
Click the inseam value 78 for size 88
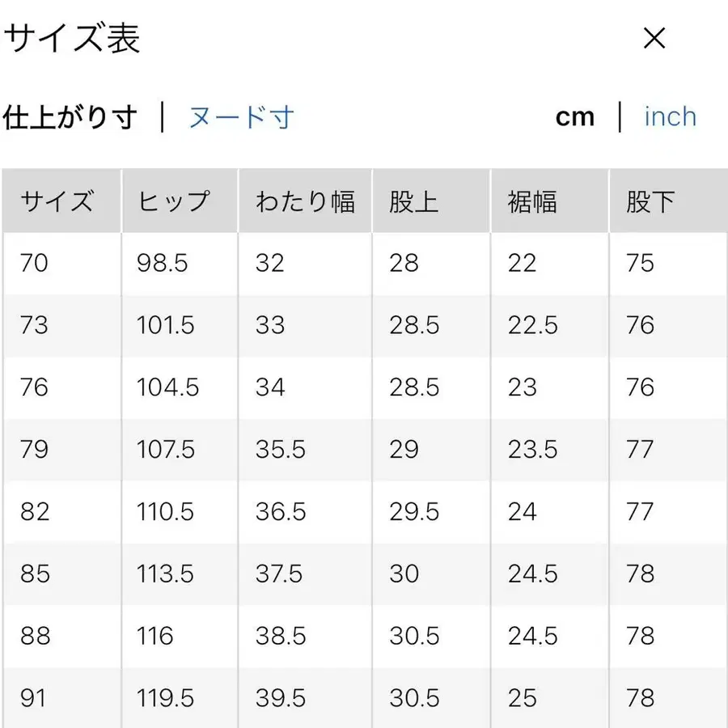pos(641,636)
